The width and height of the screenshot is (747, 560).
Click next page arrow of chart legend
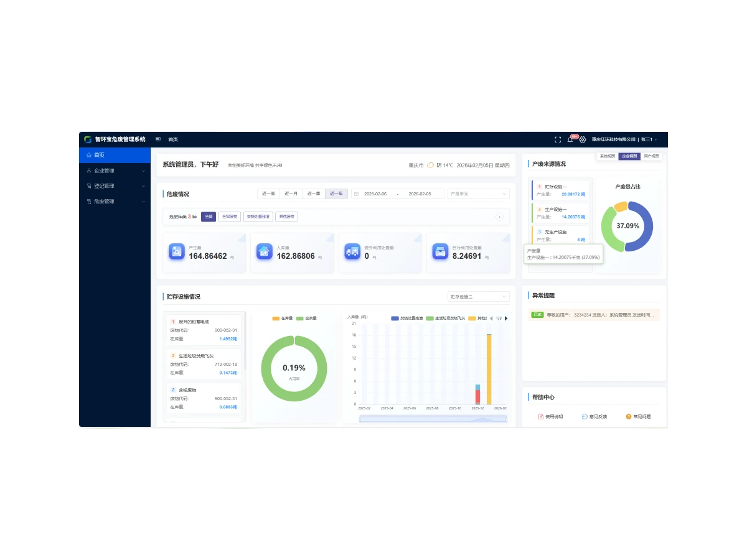506,318
